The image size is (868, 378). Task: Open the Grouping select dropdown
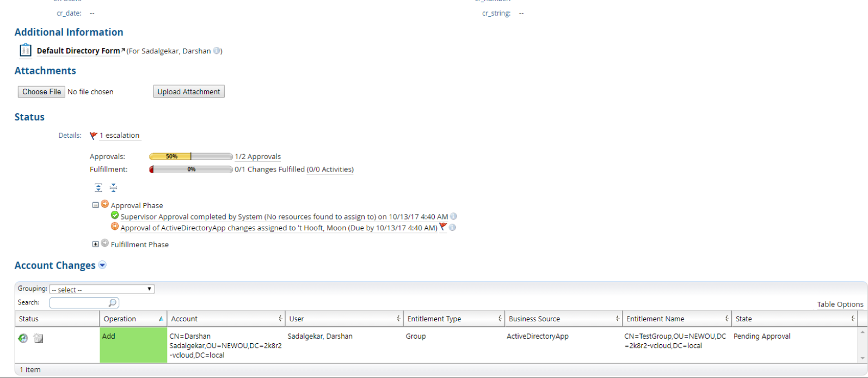102,289
